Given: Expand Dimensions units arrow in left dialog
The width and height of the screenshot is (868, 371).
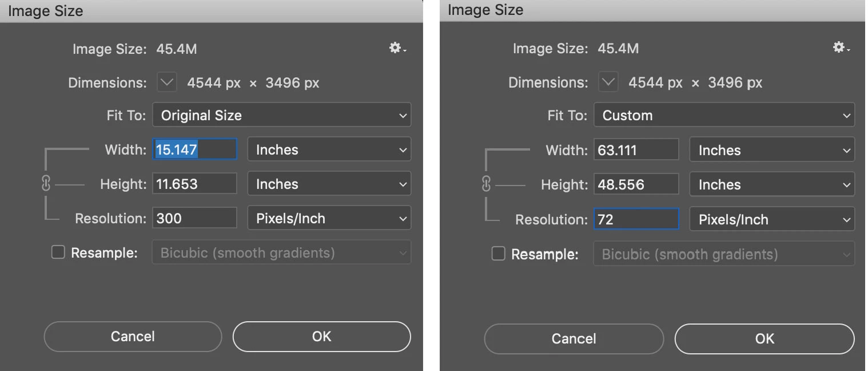Looking at the screenshot, I should tap(167, 83).
